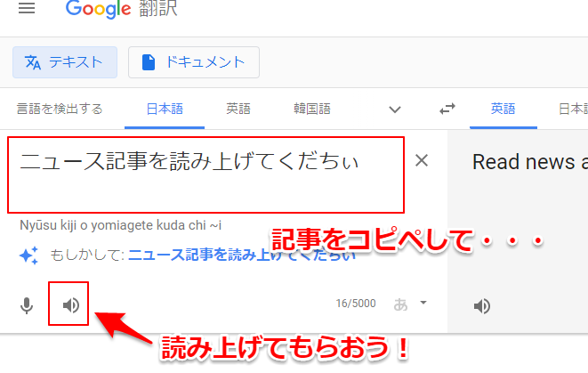Focus the source text input box
588x373 pixels.
coord(205,174)
